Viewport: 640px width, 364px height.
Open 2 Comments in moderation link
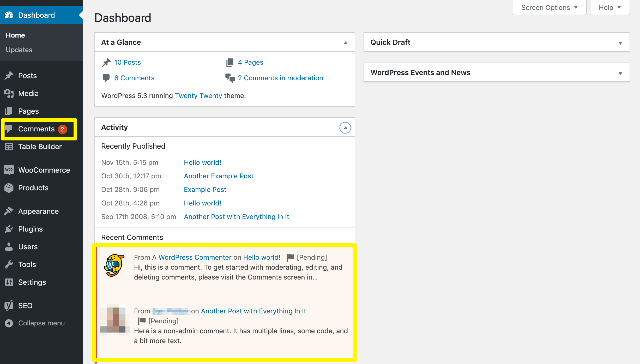coord(281,78)
